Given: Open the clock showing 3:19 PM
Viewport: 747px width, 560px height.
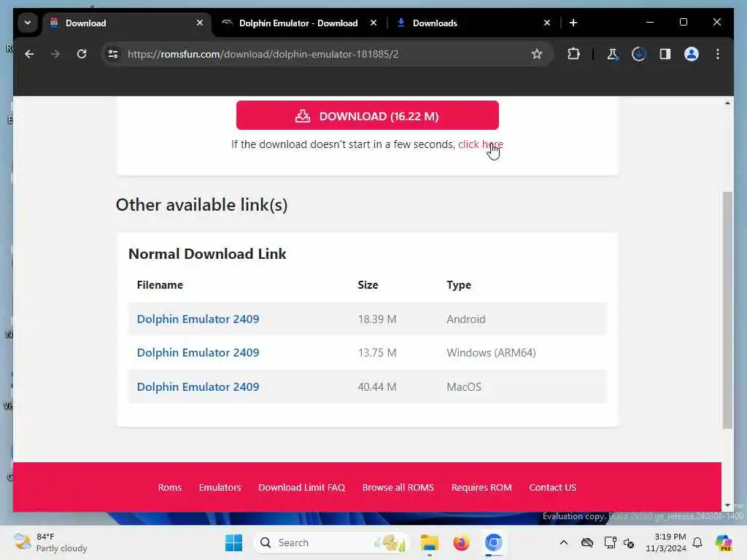Looking at the screenshot, I should 665,542.
